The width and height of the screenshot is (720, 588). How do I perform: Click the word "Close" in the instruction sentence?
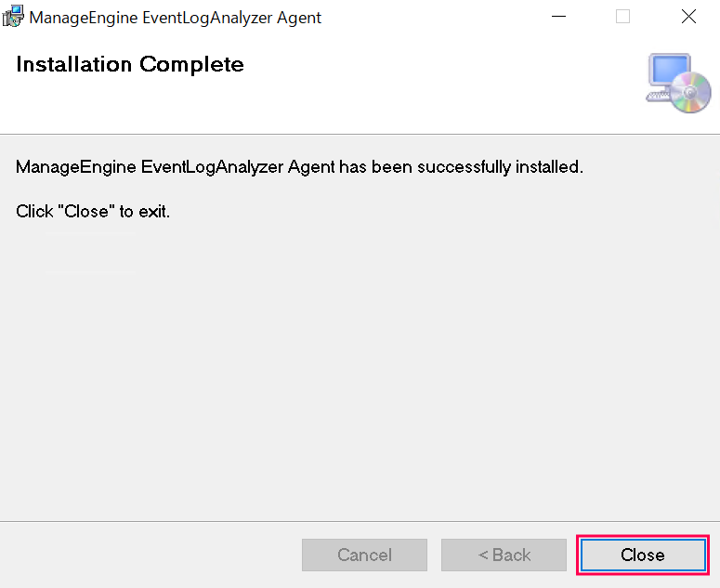[x=86, y=212]
